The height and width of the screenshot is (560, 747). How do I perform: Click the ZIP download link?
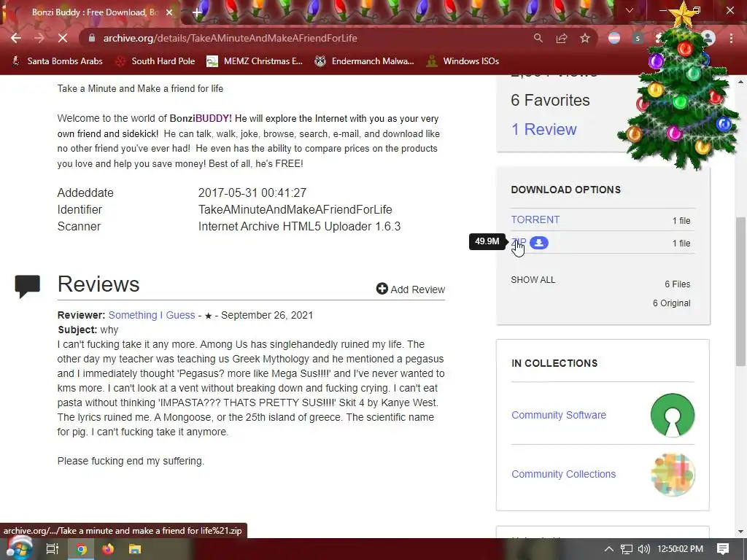(x=519, y=242)
